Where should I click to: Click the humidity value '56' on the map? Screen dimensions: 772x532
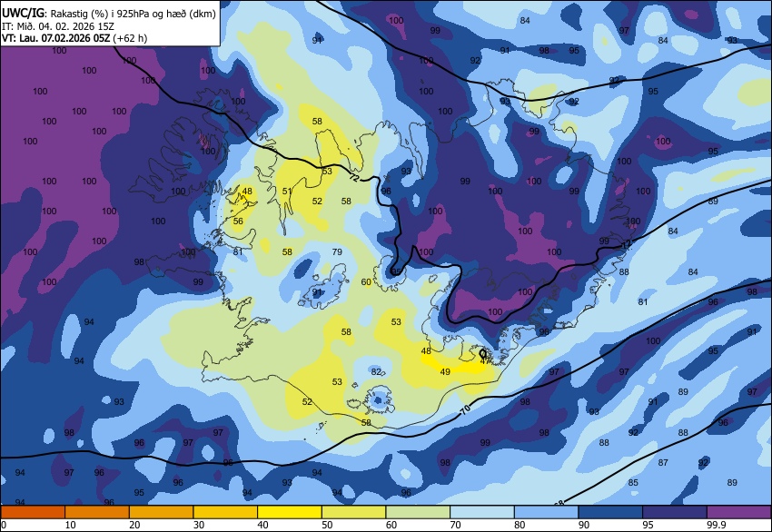click(238, 221)
